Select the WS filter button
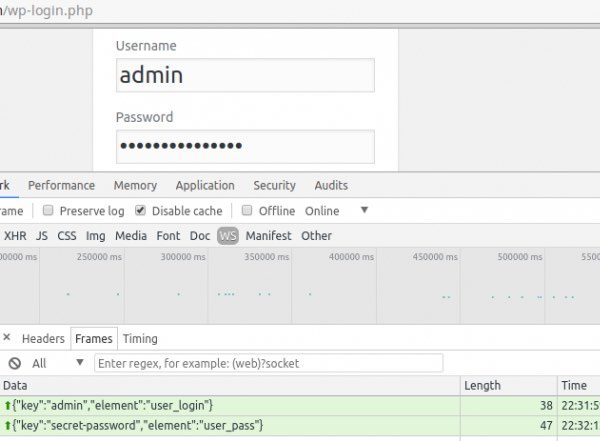 [x=228, y=236]
